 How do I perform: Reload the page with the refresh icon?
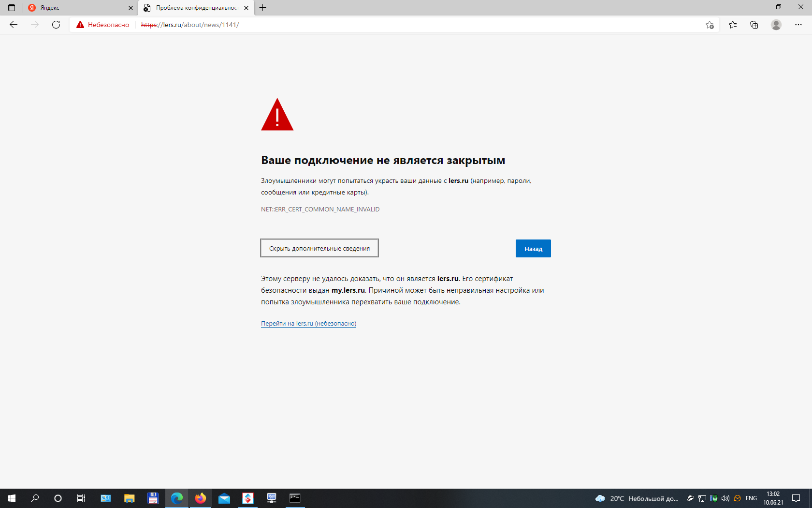56,25
